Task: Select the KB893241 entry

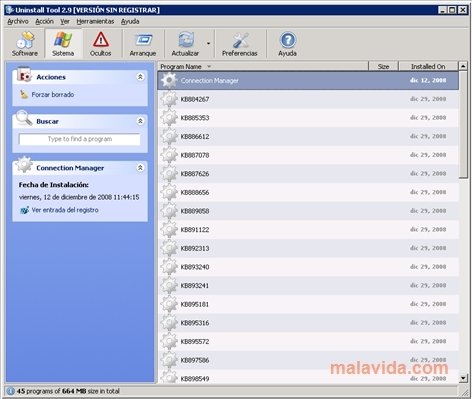Action: point(308,286)
